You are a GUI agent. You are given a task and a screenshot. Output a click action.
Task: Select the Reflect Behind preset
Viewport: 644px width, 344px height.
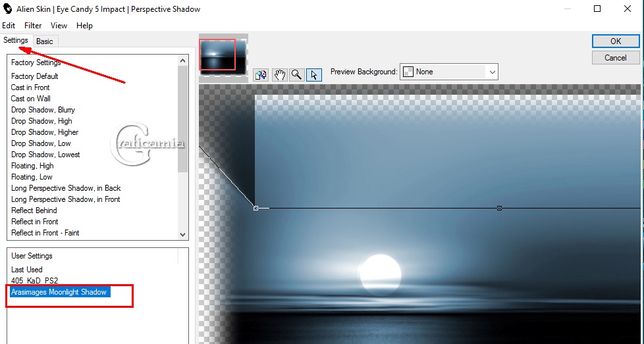(34, 210)
